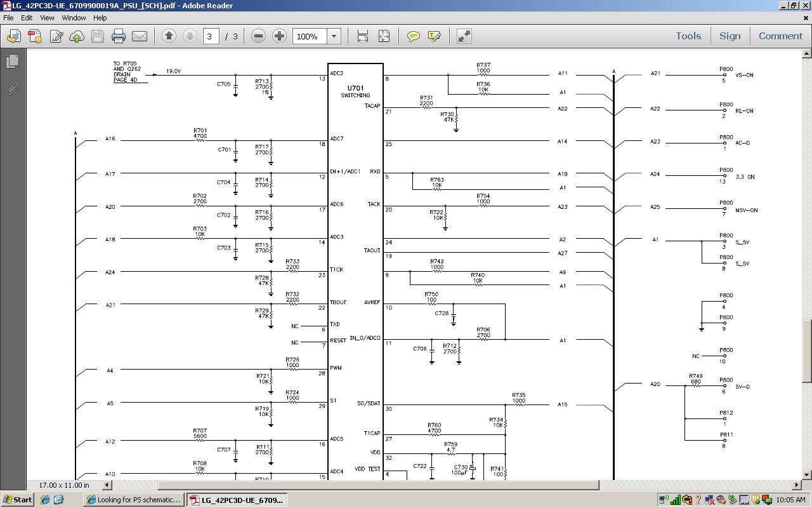Click the question mark tray icon
The width and height of the screenshot is (812, 508).
698,500
